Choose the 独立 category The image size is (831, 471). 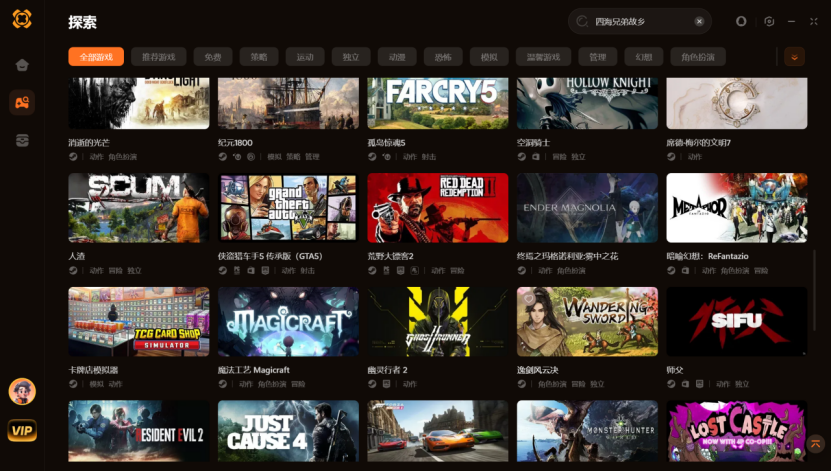pos(351,57)
